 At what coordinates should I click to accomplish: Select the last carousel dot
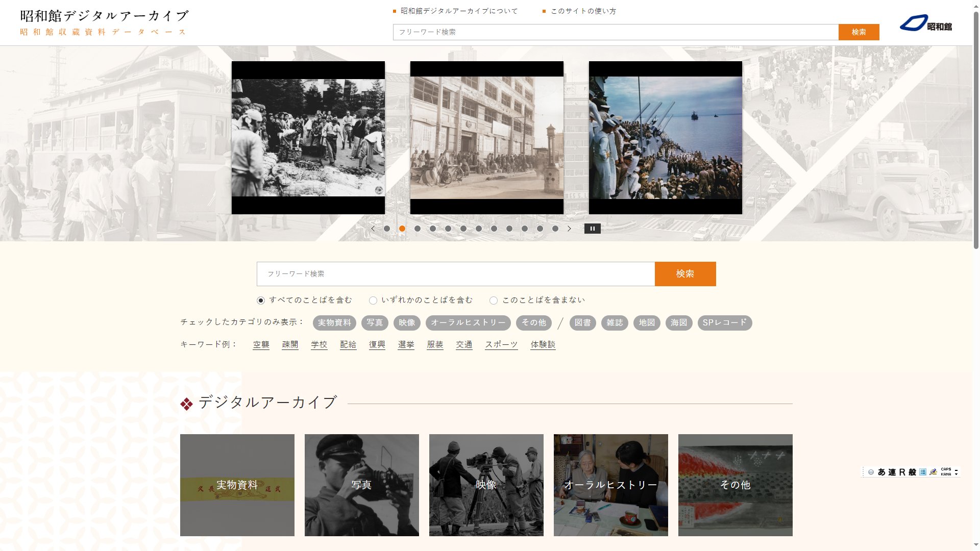[x=555, y=229]
